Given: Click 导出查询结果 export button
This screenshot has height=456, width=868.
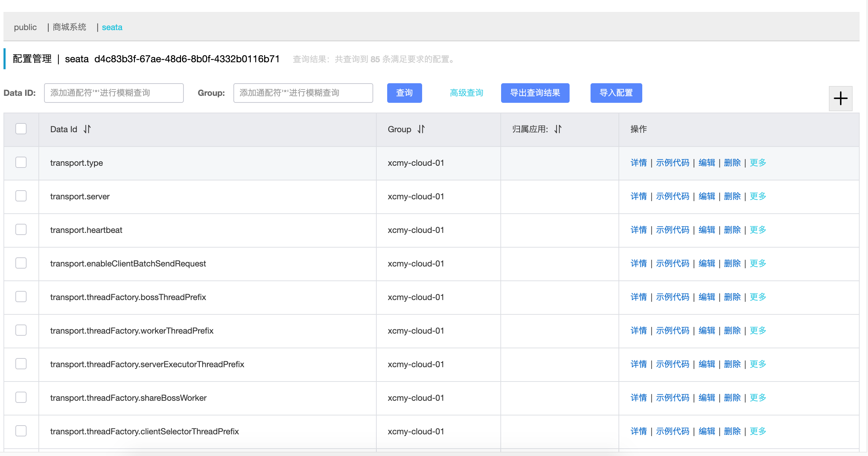Looking at the screenshot, I should coord(535,93).
